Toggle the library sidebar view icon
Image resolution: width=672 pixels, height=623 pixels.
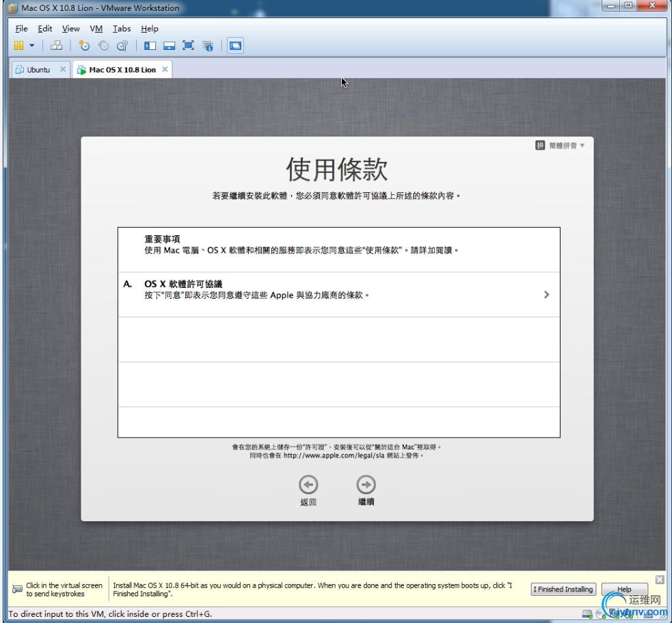click(x=150, y=45)
